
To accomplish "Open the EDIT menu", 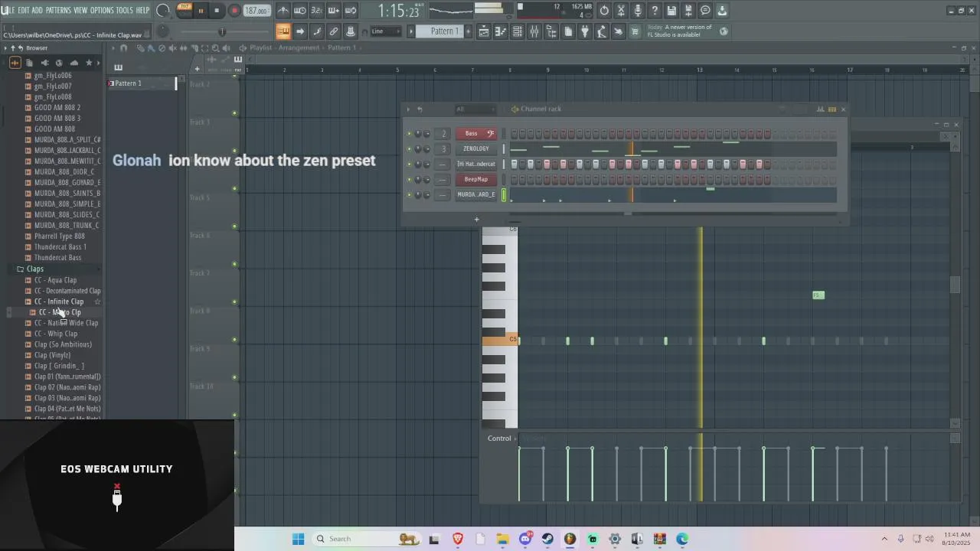I will pos(24,10).
